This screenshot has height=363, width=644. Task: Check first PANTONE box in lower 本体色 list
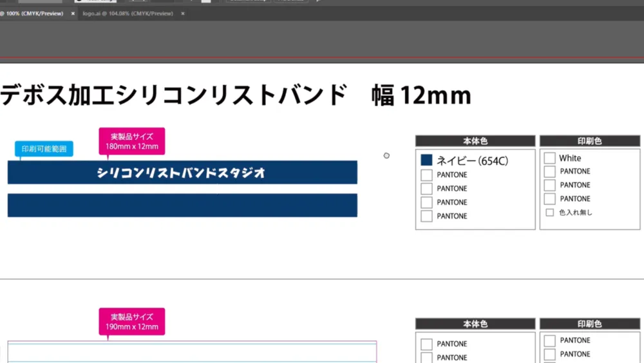coord(426,344)
